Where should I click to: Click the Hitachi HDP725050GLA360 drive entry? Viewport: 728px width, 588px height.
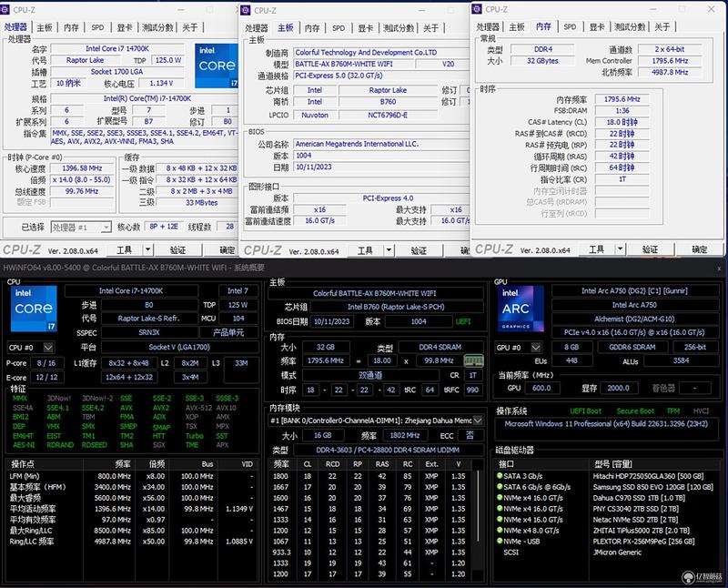pos(648,476)
